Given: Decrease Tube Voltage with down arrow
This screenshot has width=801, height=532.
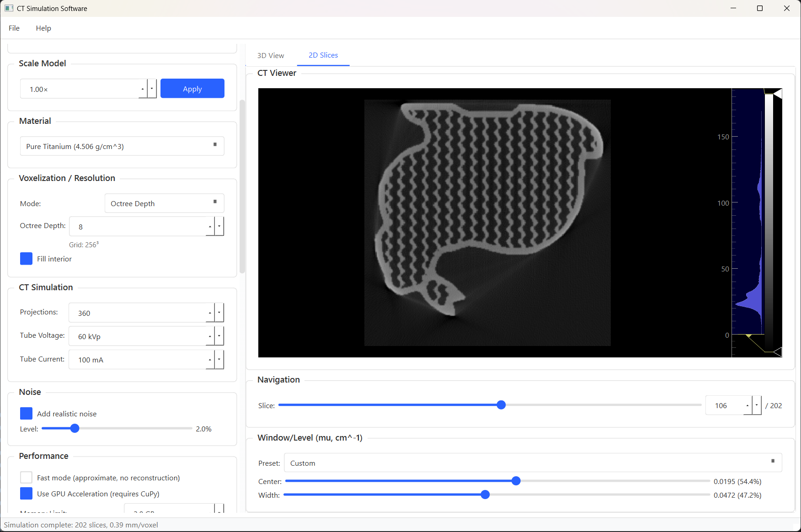Looking at the screenshot, I should point(219,336).
